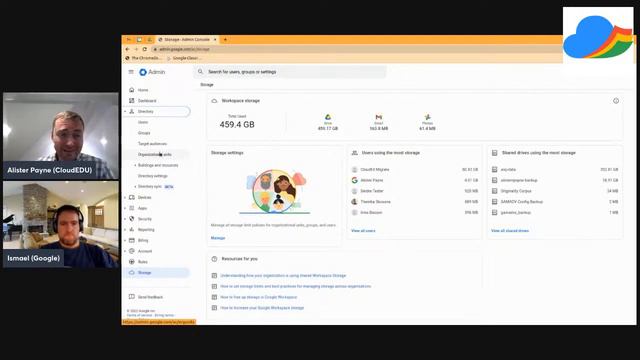
Task: Click the Account icon in sidebar
Action: 131,251
